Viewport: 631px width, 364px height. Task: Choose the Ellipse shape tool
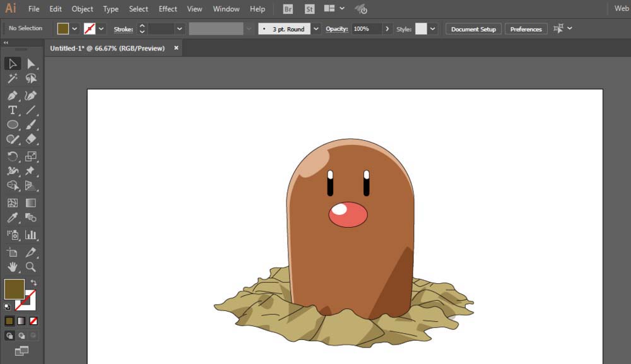12,125
